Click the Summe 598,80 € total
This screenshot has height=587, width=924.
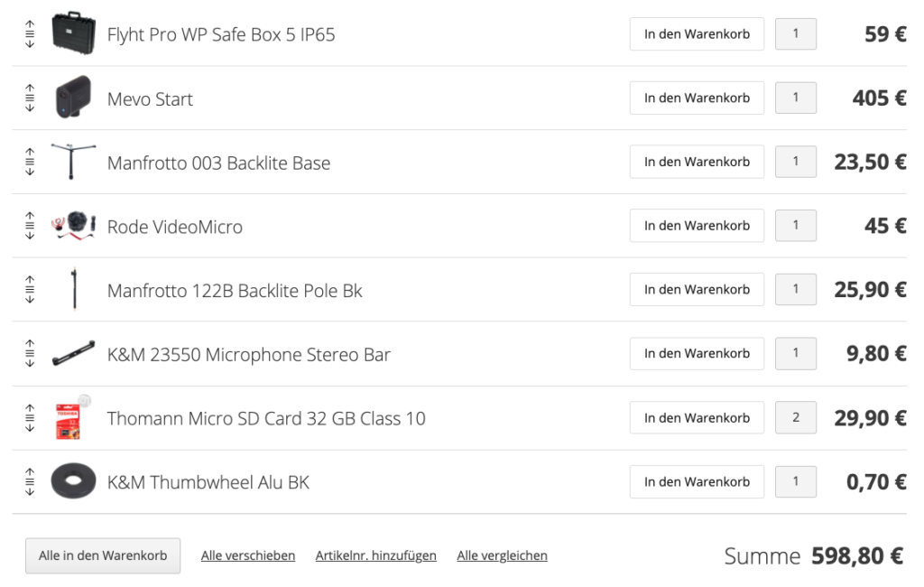[x=814, y=556]
